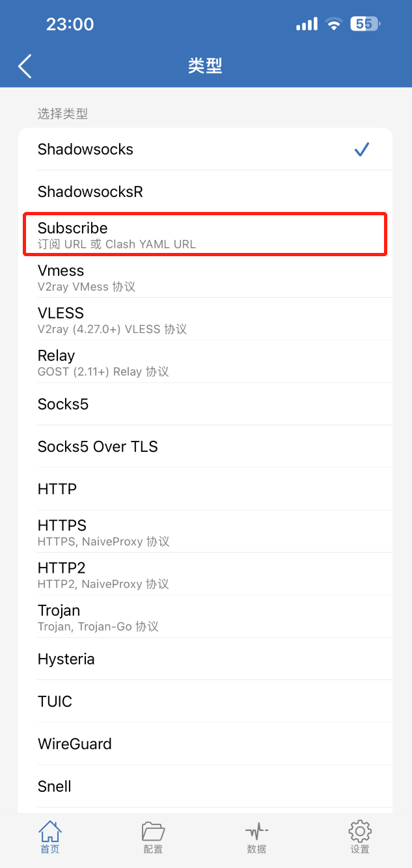Open the settings gear icon
The image size is (412, 868).
click(x=359, y=832)
